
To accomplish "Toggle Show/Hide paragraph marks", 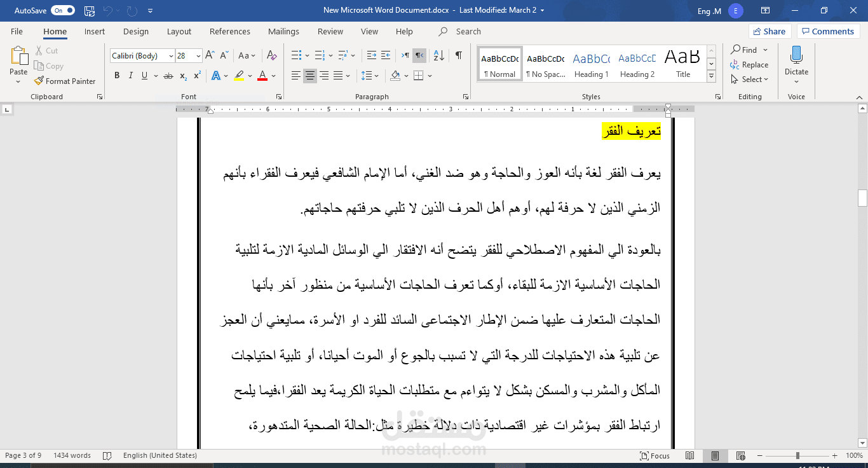I will (x=458, y=56).
